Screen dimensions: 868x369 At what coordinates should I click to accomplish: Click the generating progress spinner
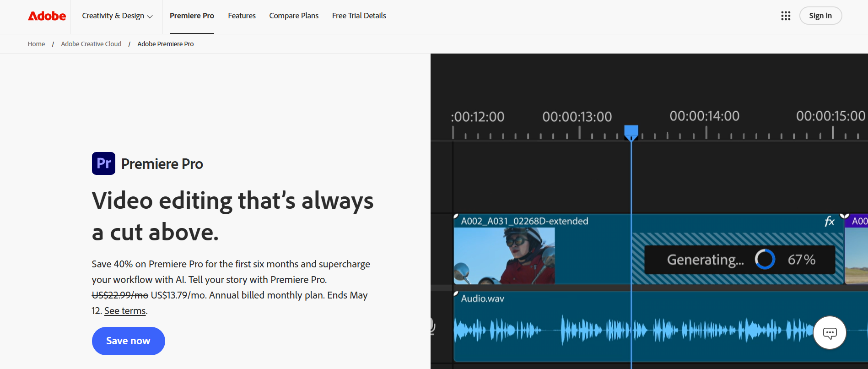coord(765,260)
